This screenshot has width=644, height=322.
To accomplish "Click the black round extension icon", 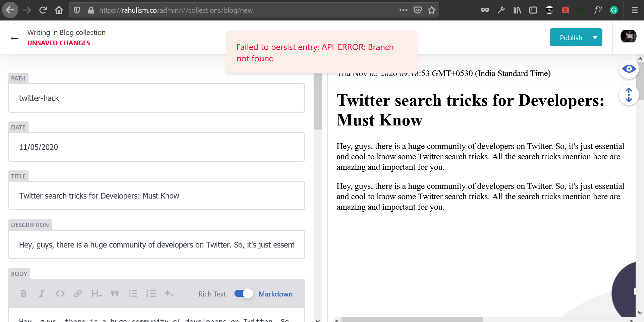I will point(549,10).
